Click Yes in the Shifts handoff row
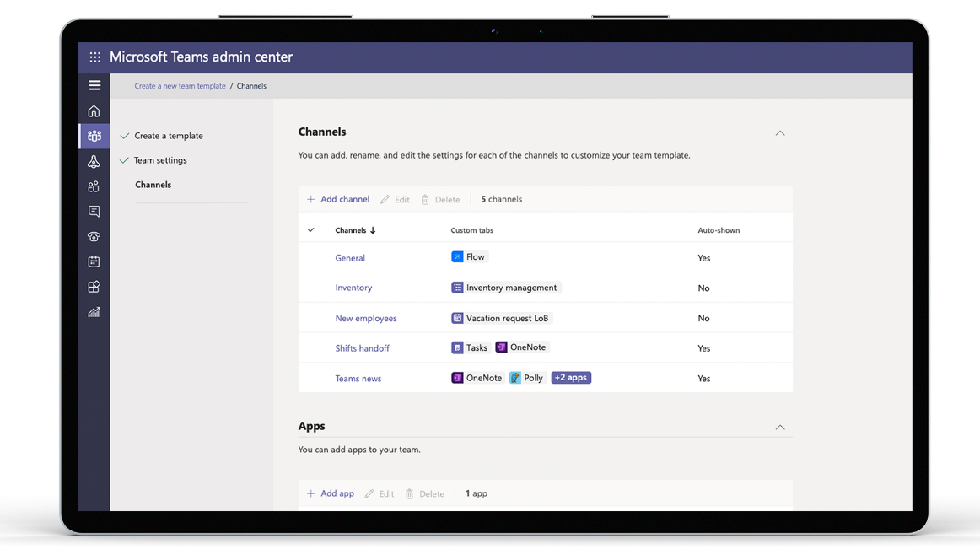 click(x=703, y=348)
